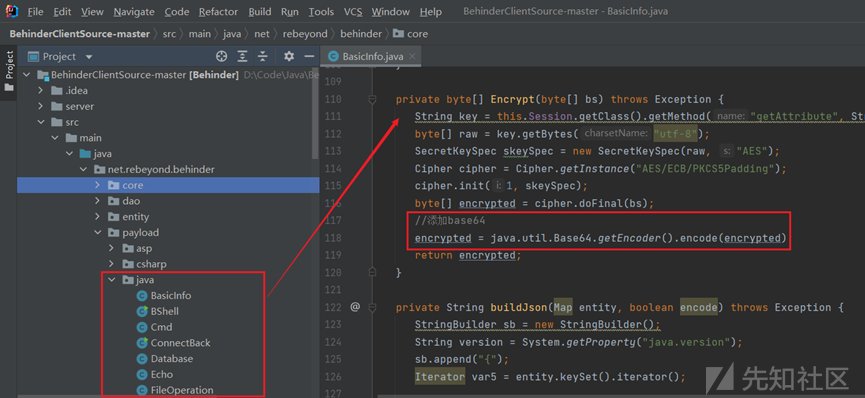Collapse the main folder
Image resolution: width=865 pixels, height=398 pixels.
click(x=55, y=138)
